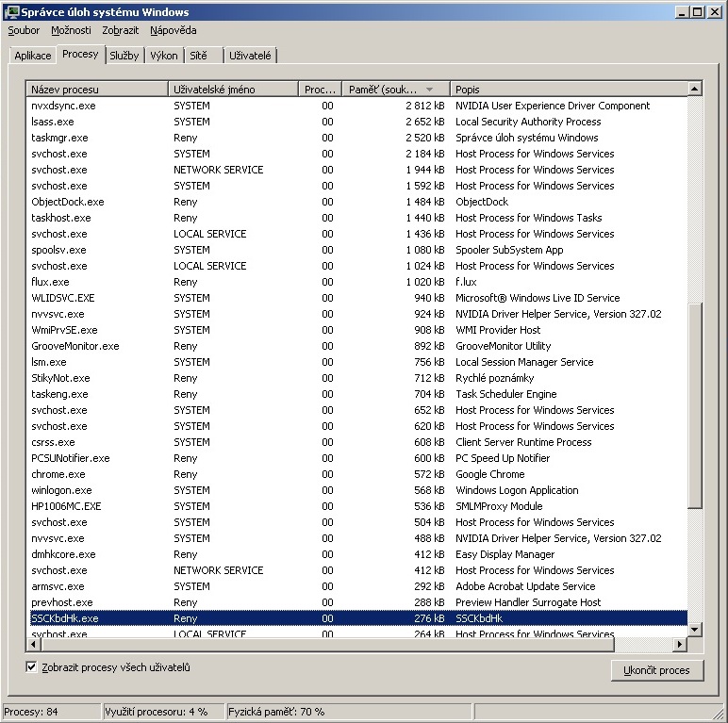
Task: Click the horizontal scrollbar left arrow
Action: click(33, 644)
